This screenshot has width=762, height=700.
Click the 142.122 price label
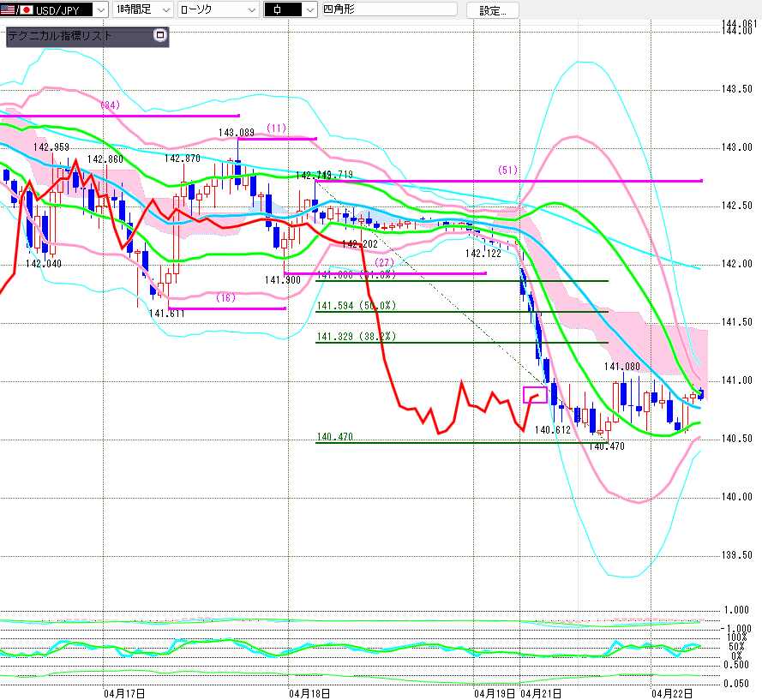[483, 254]
